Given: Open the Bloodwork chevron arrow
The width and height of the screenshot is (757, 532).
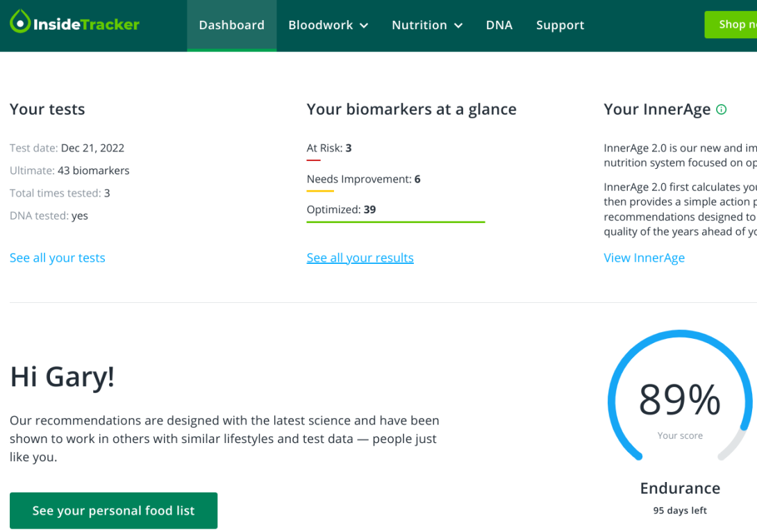Looking at the screenshot, I should pos(366,26).
